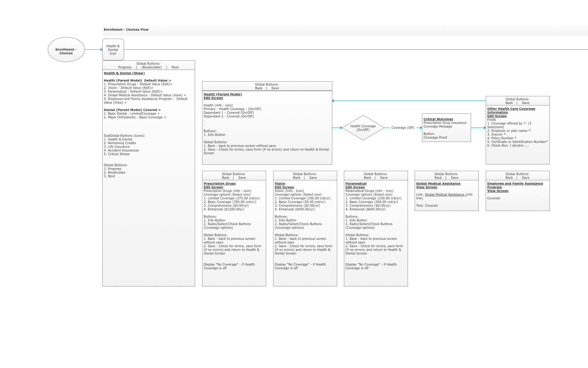Click Progress in Health & Dental header
The width and height of the screenshot is (588, 368).
point(125,67)
